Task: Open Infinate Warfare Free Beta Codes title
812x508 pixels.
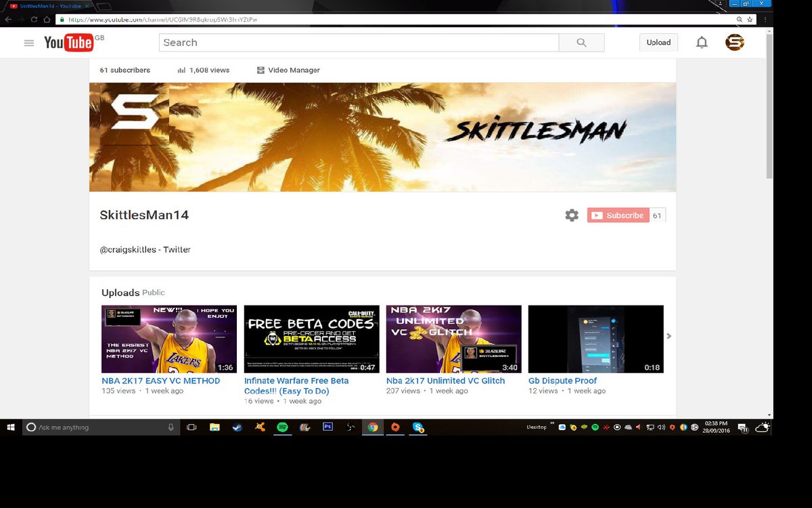Action: click(296, 385)
